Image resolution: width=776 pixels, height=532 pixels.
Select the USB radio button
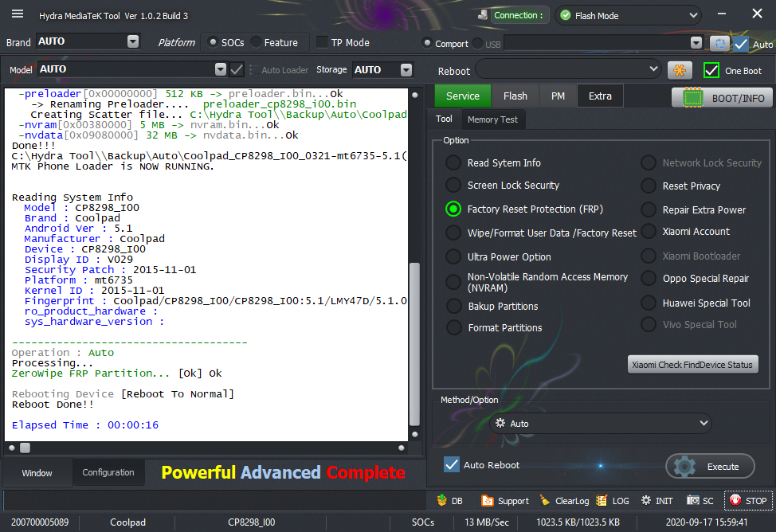click(477, 44)
